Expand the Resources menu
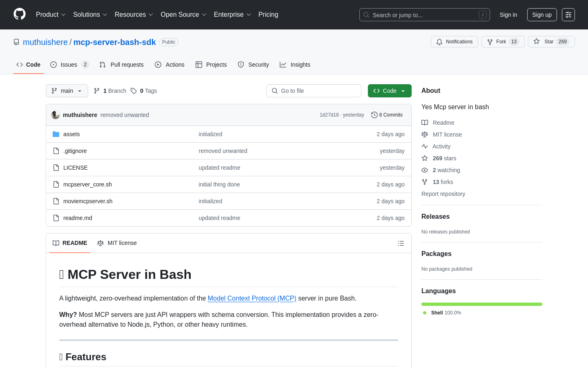Screen dimensions: 588x368 point(134,14)
